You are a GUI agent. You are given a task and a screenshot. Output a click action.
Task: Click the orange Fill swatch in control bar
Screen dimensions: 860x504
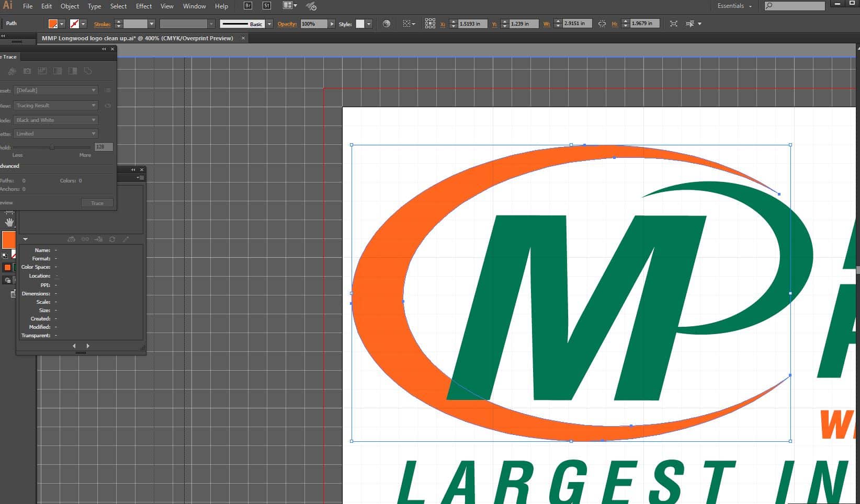click(x=53, y=24)
